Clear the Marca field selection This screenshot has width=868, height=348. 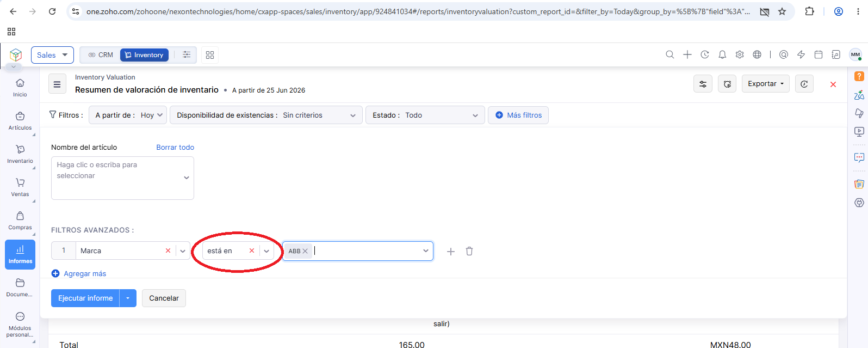168,251
